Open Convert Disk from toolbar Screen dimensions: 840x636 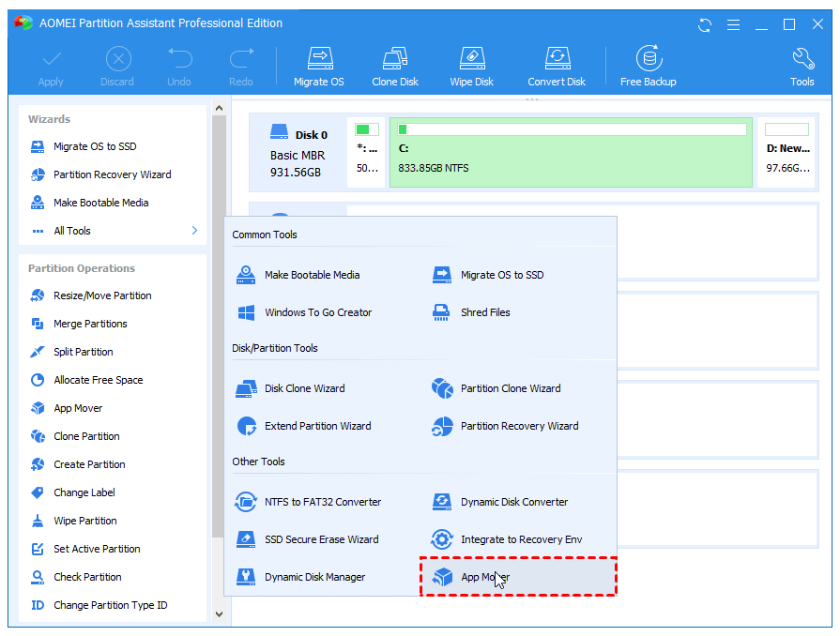557,68
